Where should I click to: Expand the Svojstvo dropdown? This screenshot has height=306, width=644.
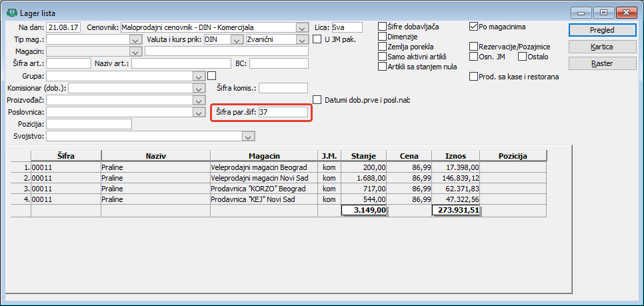249,136
